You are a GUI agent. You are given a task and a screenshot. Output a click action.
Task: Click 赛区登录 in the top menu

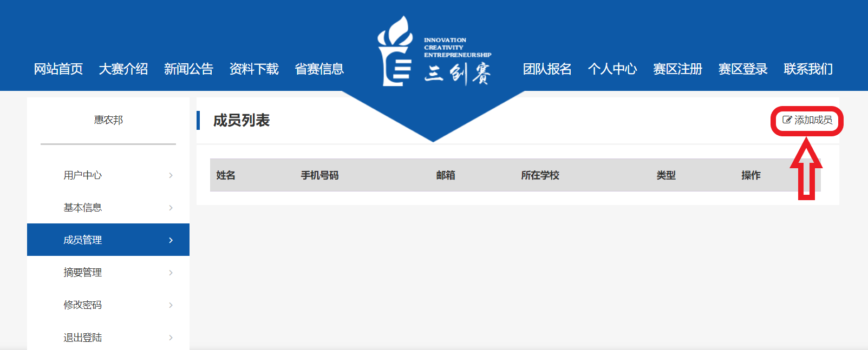coord(743,69)
